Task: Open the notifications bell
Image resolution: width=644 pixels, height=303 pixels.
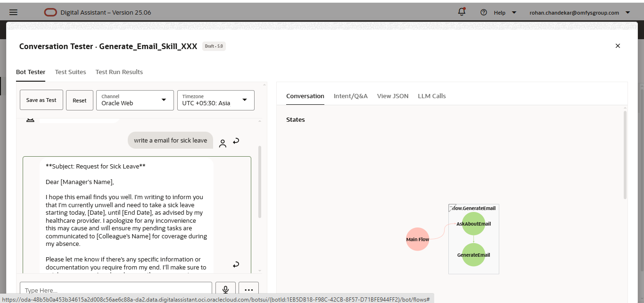Action: (461, 11)
